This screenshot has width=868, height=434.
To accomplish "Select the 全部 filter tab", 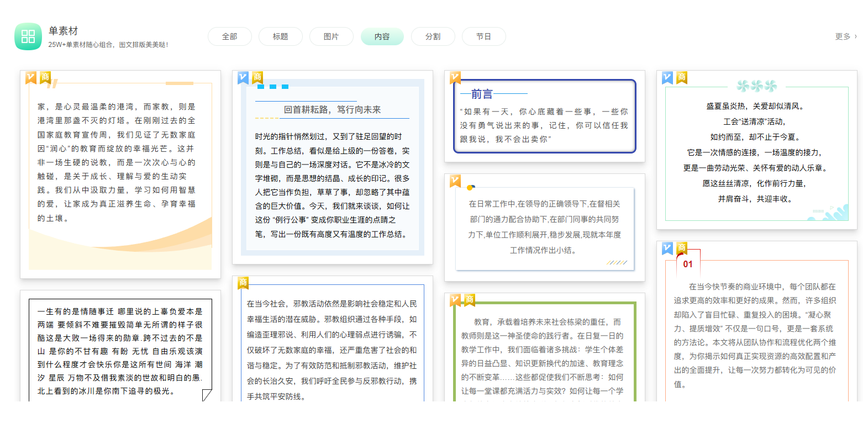I will pos(230,36).
